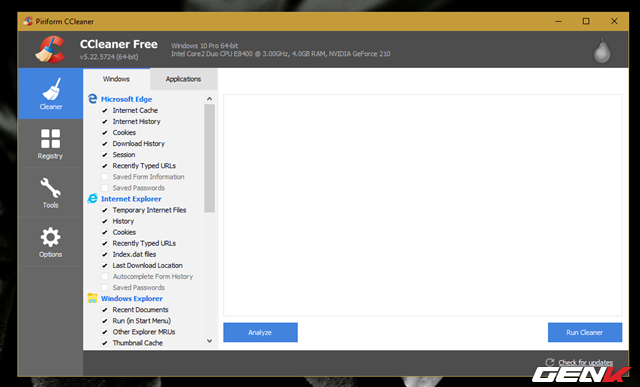Viewport: 640px width, 387px height.
Task: Click the Piriform pear icon
Action: [x=602, y=51]
